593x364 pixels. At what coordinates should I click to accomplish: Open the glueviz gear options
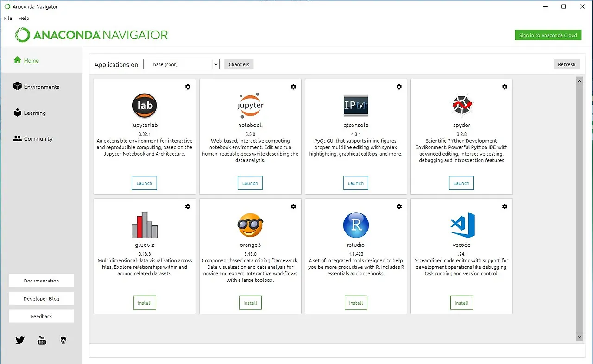(188, 207)
